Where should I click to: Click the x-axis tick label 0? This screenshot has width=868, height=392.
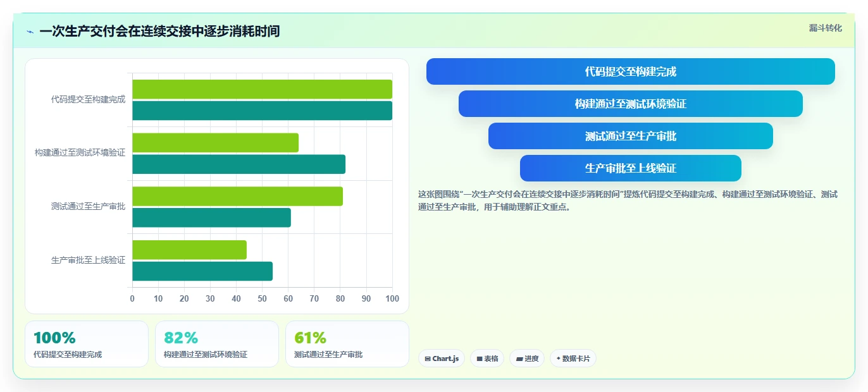tap(132, 298)
